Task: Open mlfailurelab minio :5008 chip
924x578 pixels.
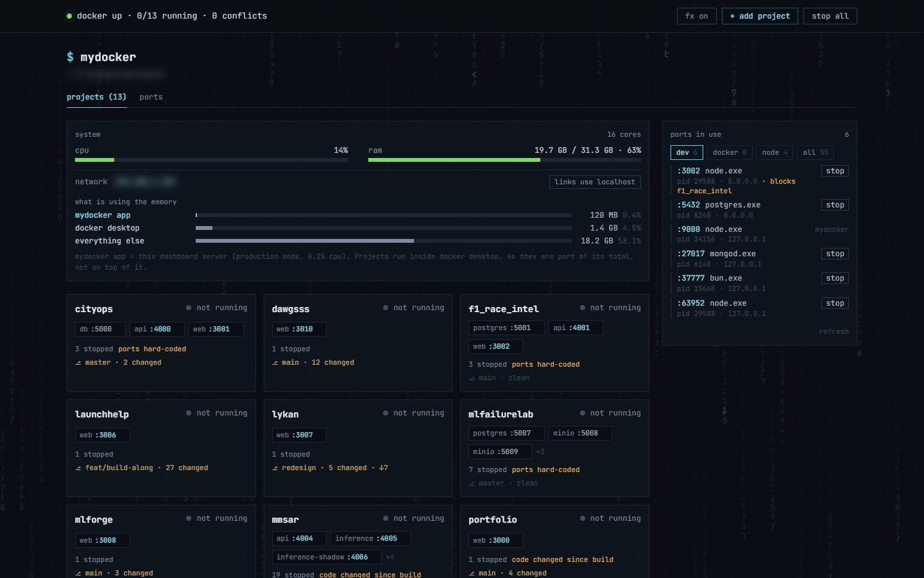Action: coord(580,433)
